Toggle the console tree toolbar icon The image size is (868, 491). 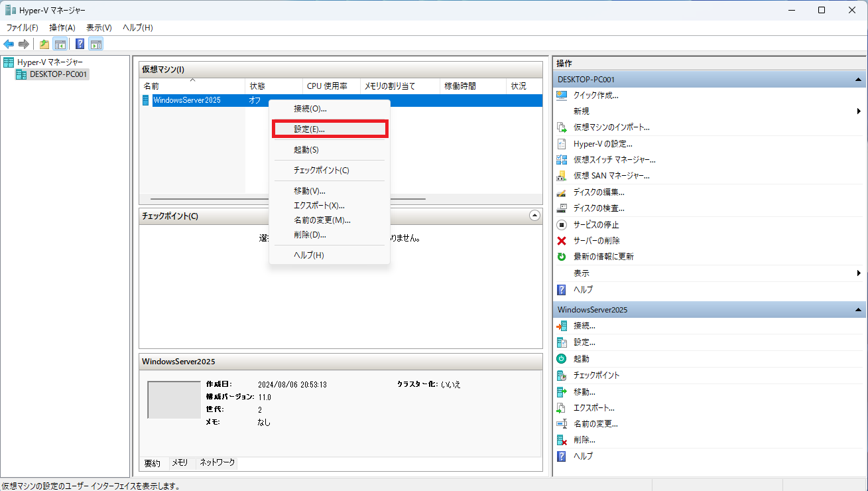click(60, 44)
